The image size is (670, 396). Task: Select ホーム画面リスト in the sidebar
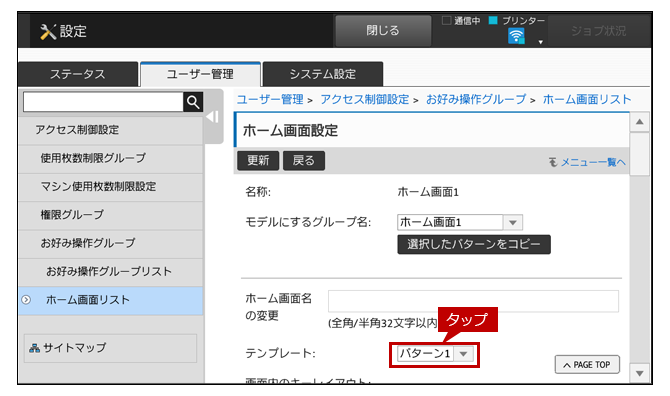click(111, 300)
